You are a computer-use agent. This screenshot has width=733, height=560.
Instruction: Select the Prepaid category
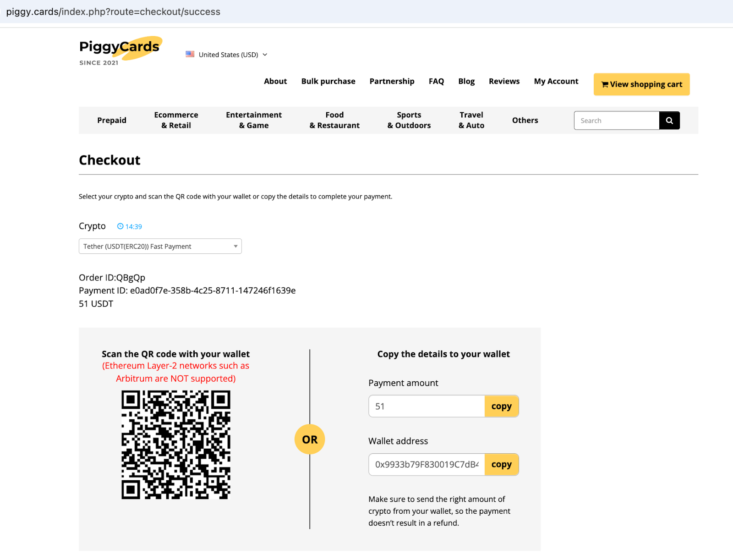tap(112, 120)
